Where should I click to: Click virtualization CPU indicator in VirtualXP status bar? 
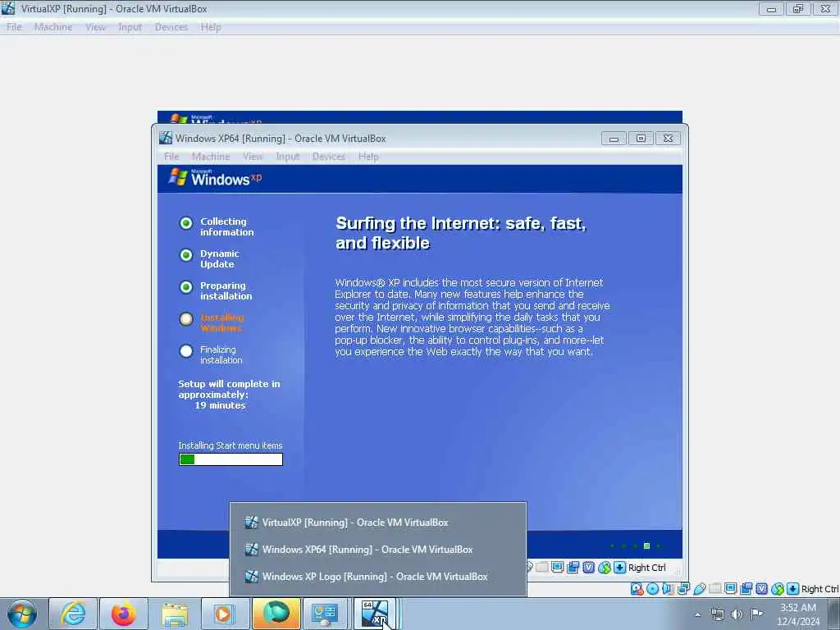click(x=762, y=589)
